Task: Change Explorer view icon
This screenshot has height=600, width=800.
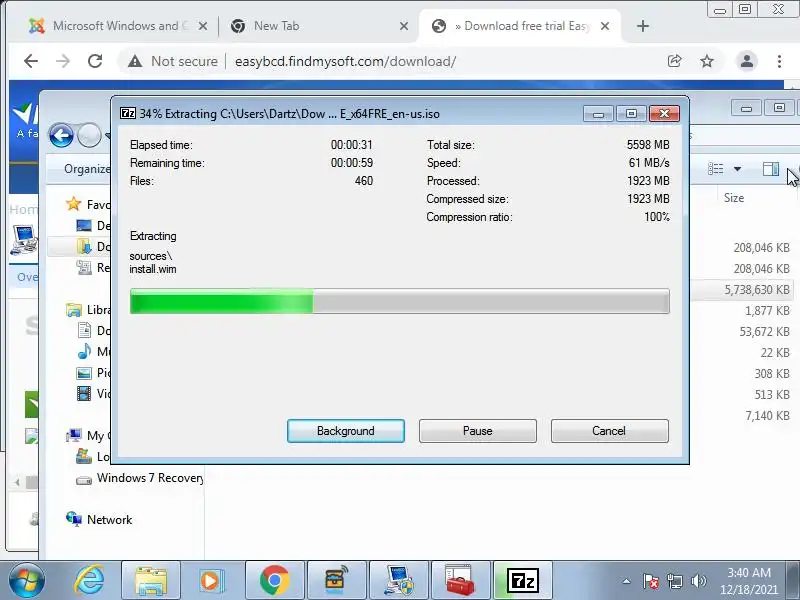Action: [x=715, y=168]
